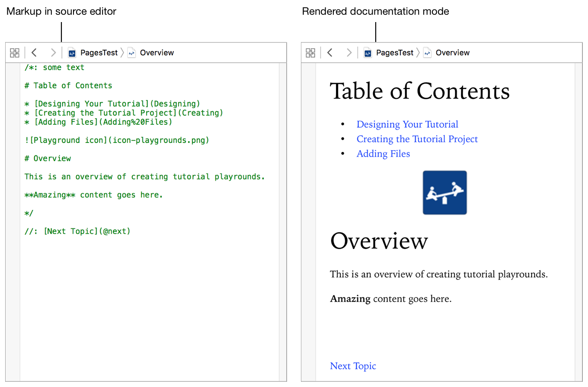Follow the Creating the Tutorial Project link

[417, 139]
